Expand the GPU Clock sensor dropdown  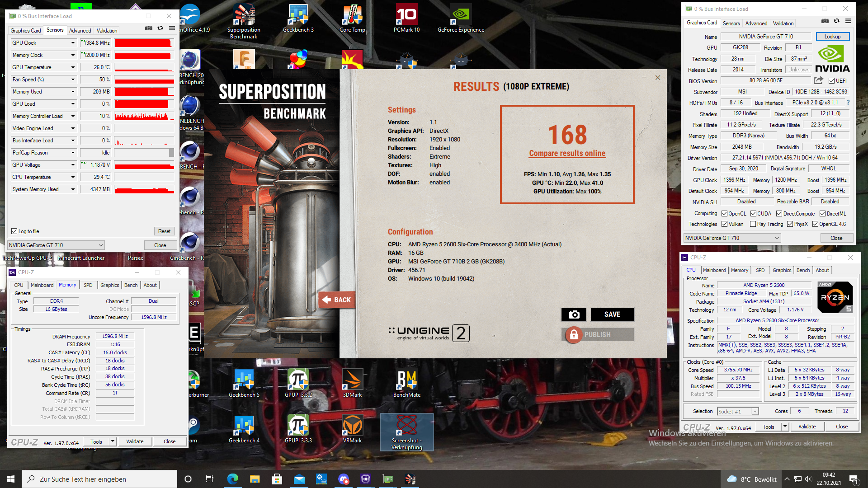pos(73,43)
